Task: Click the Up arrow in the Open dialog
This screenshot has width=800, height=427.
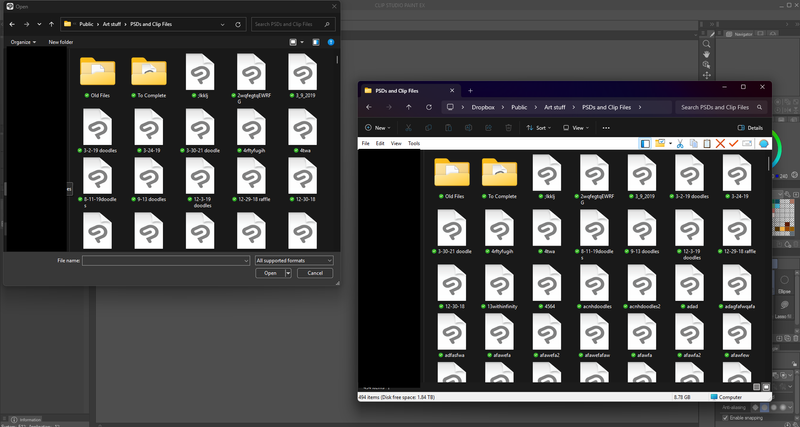Action: (51, 23)
